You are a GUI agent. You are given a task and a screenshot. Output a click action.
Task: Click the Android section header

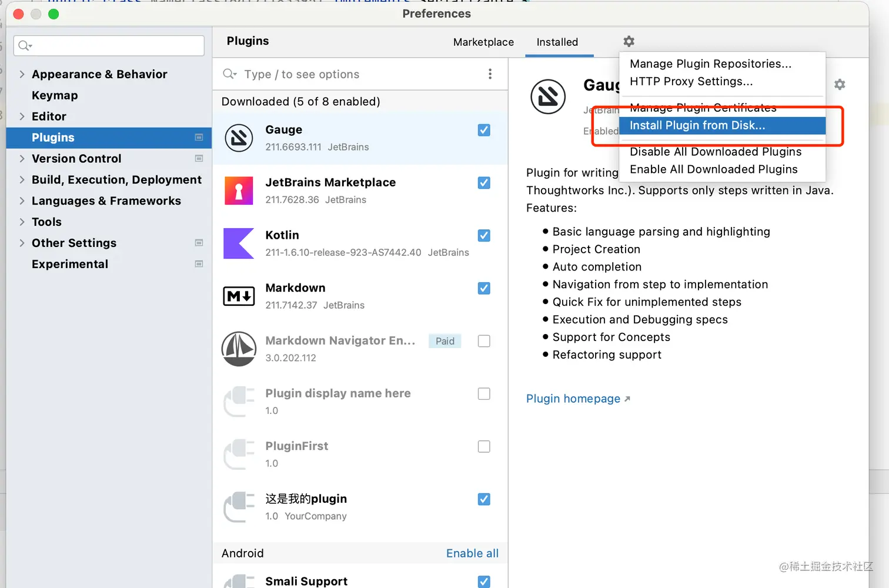point(242,553)
